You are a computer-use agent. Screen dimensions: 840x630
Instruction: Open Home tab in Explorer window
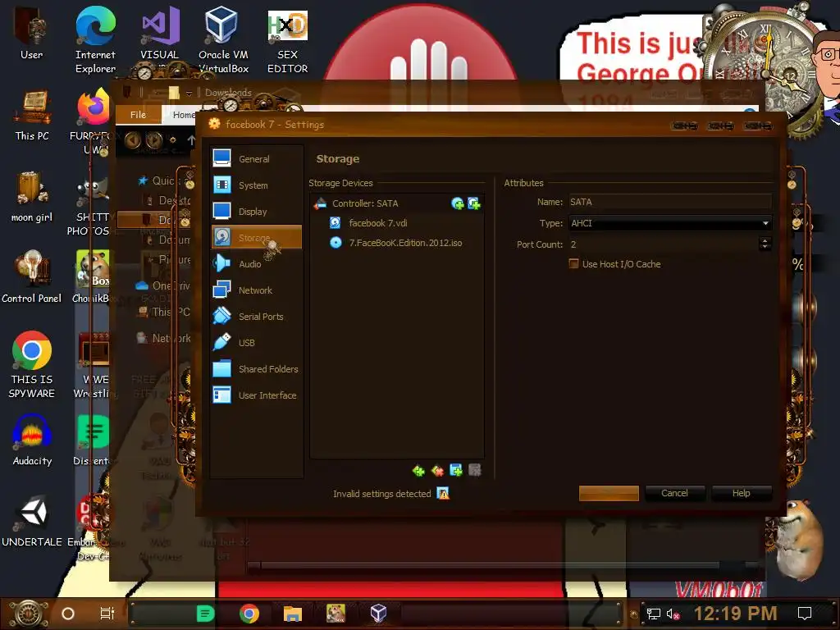(x=183, y=115)
